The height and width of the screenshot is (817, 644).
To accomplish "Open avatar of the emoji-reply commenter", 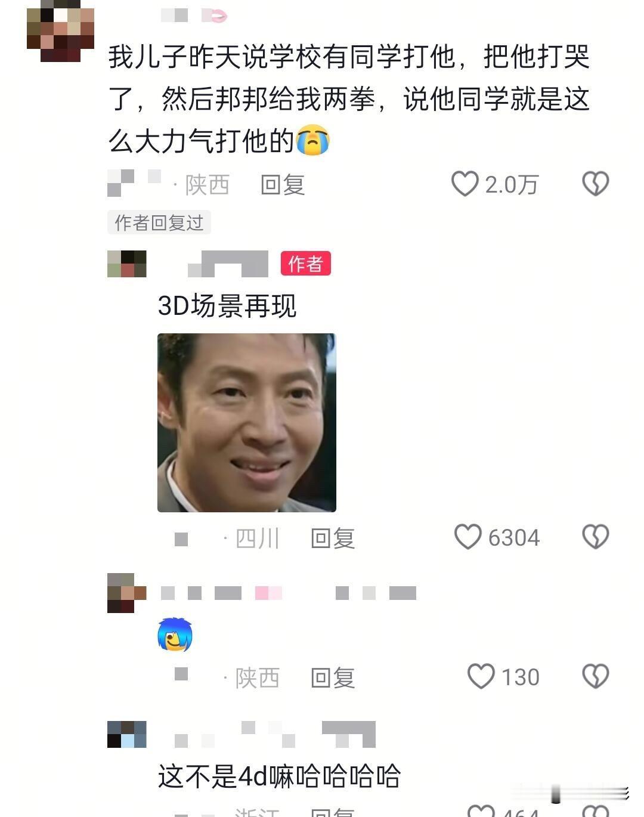I will (x=127, y=593).
